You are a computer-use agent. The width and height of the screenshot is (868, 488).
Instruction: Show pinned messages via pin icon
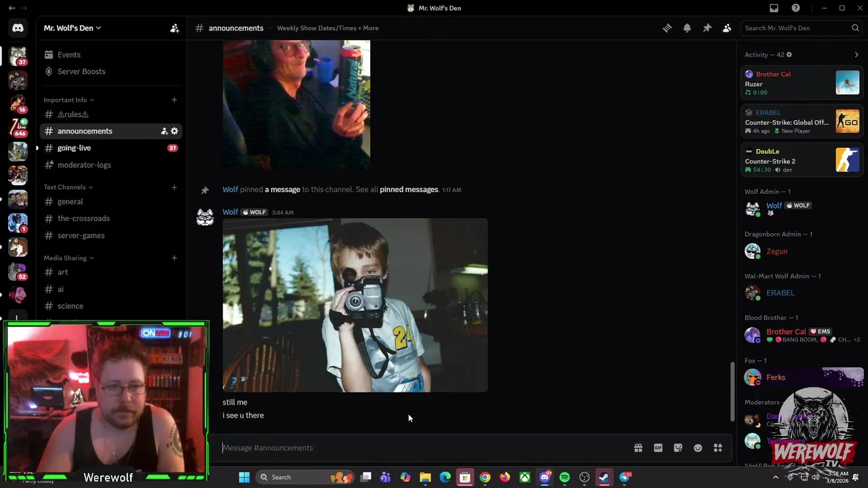click(707, 28)
